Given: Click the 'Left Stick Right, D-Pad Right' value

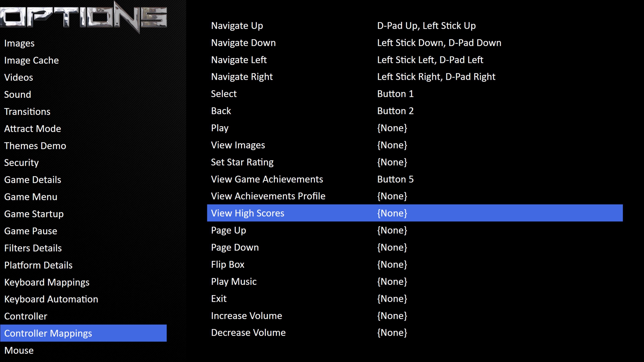Looking at the screenshot, I should [x=436, y=77].
